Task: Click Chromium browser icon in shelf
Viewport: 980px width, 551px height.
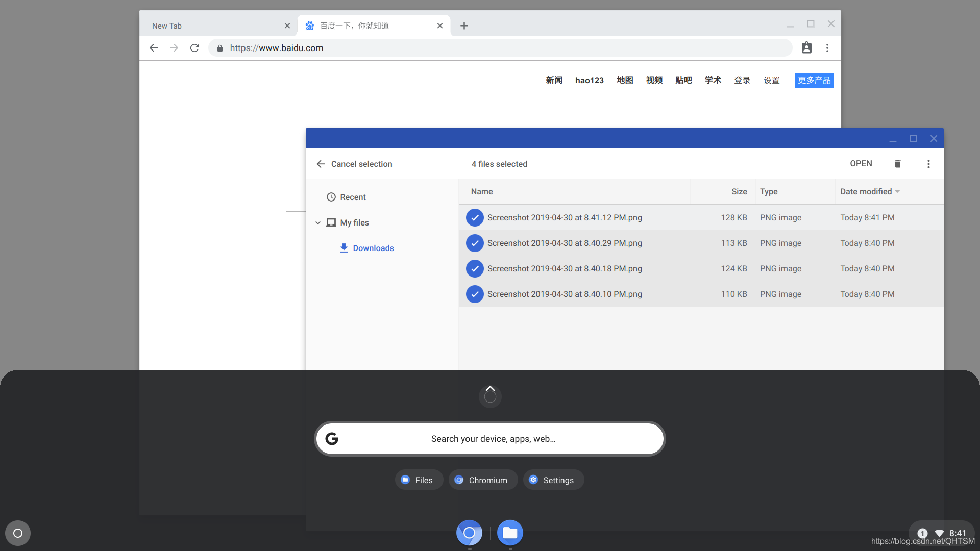Action: pyautogui.click(x=469, y=533)
